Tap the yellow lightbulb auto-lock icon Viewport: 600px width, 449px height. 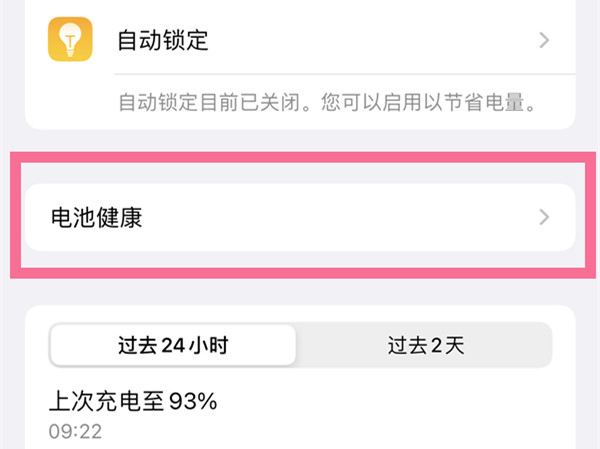click(69, 40)
